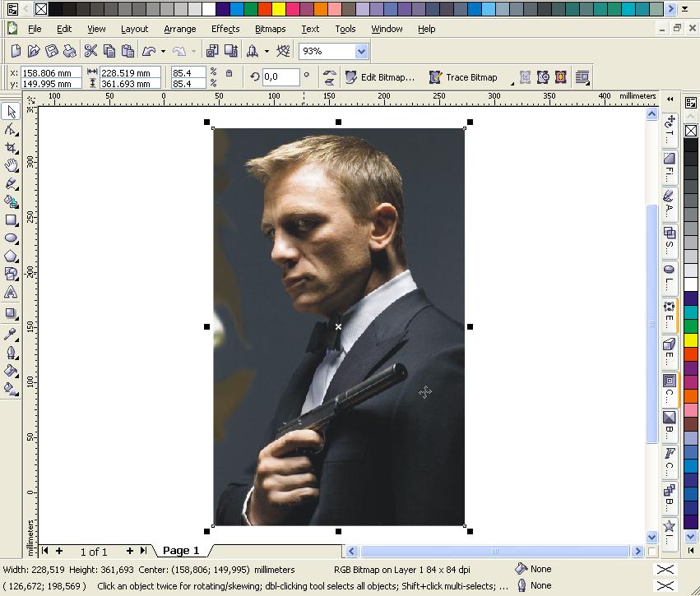The image size is (700, 596).
Task: Click the Edit Bitmap button
Action: (x=380, y=77)
